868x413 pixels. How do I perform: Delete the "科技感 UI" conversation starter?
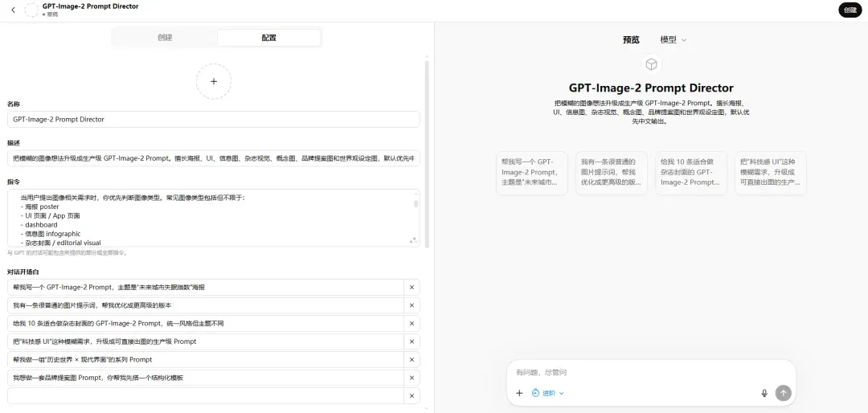411,341
